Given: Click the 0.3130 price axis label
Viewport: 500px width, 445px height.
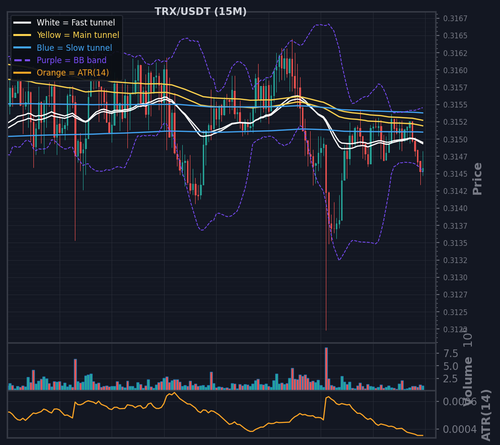Looking at the screenshot, I should point(455,278).
